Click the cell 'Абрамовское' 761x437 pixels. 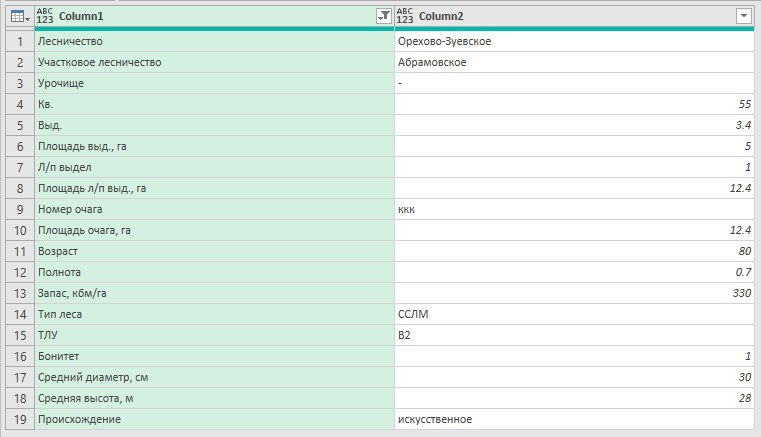575,62
